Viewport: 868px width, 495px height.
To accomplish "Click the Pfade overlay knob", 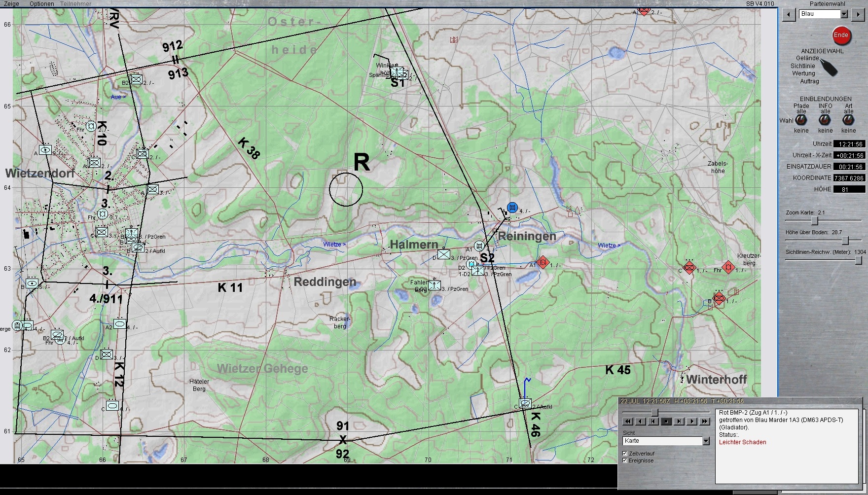I will point(801,120).
